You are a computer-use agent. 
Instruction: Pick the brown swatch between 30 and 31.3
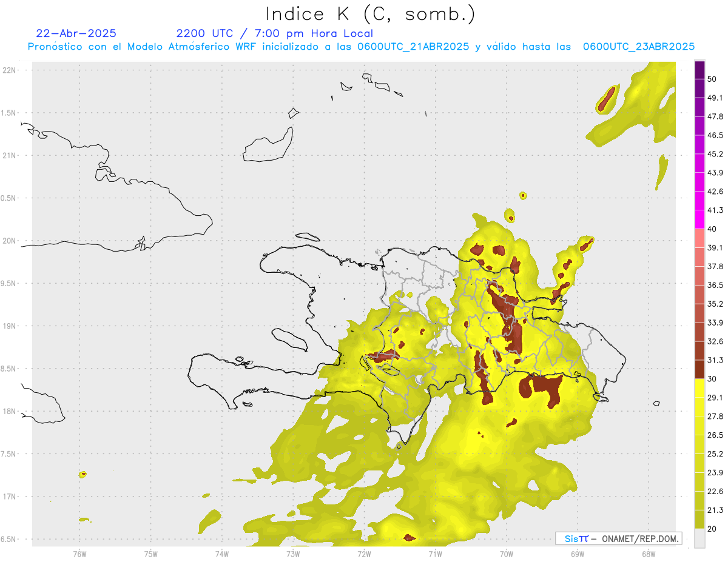(x=699, y=370)
